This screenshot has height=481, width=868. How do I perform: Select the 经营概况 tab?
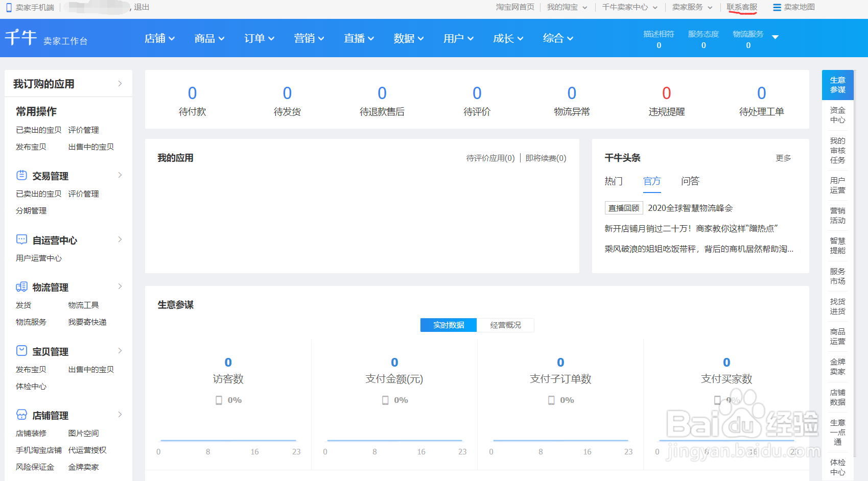[506, 325]
